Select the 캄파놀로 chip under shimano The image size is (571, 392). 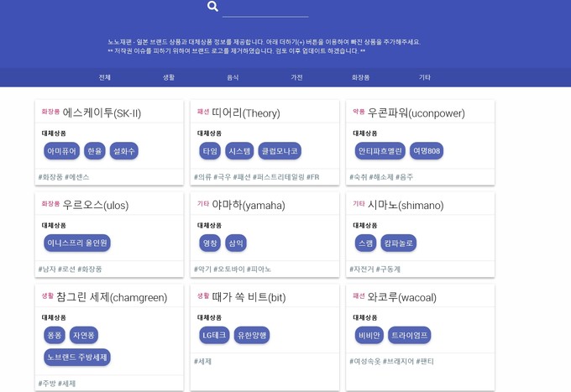tap(398, 243)
